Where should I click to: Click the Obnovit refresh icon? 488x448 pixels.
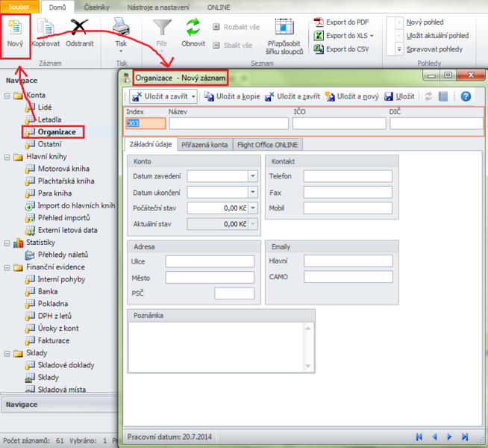193,28
